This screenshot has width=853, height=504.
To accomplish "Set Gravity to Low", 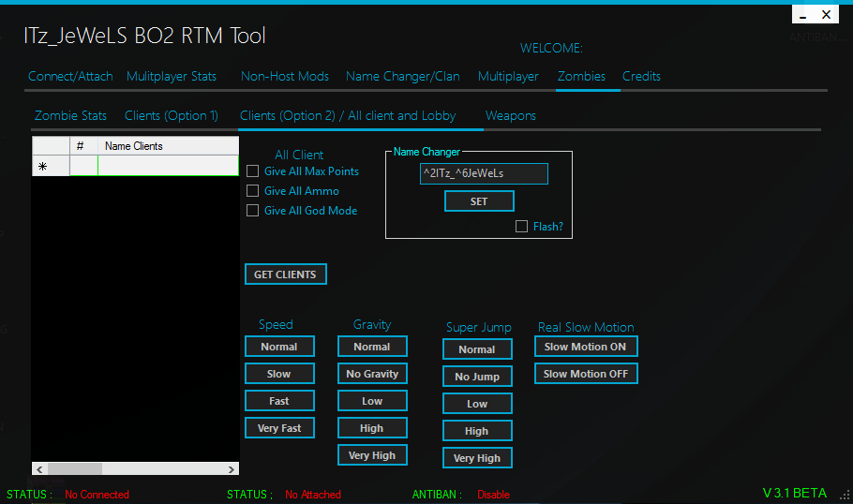I will 372,401.
